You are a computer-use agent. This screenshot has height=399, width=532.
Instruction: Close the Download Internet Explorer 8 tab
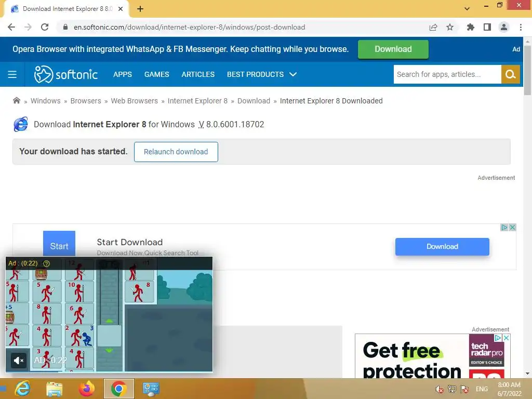[x=121, y=9]
